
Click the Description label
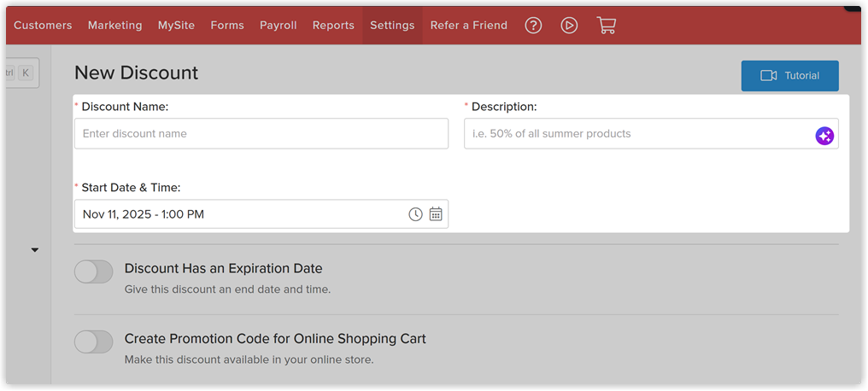coord(504,107)
